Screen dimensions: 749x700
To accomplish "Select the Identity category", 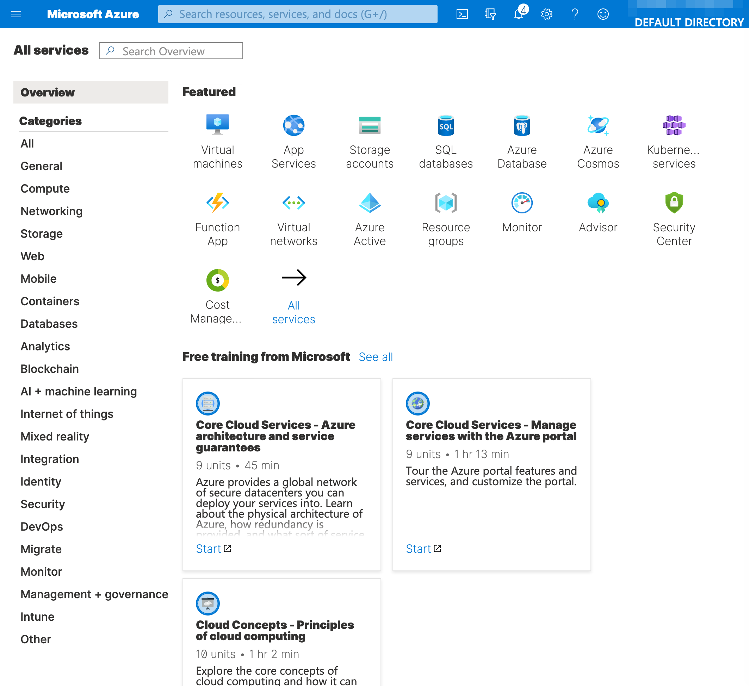I will tap(41, 482).
